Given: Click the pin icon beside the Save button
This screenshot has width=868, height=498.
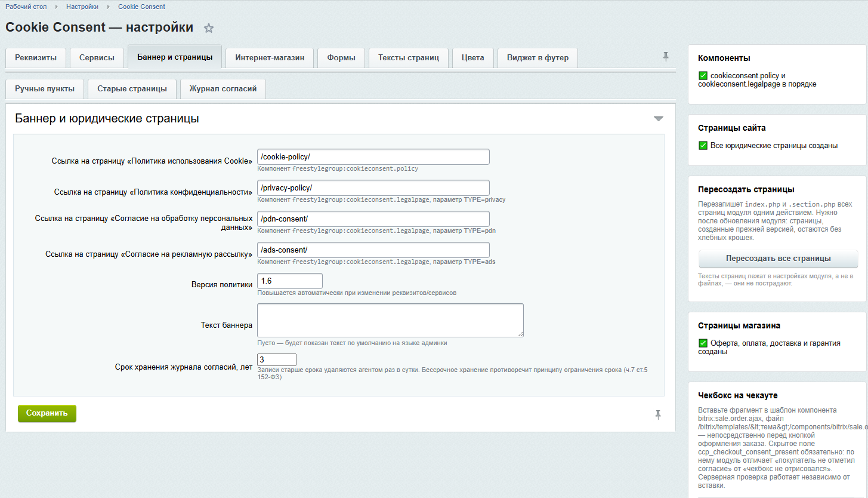Looking at the screenshot, I should pyautogui.click(x=658, y=414).
